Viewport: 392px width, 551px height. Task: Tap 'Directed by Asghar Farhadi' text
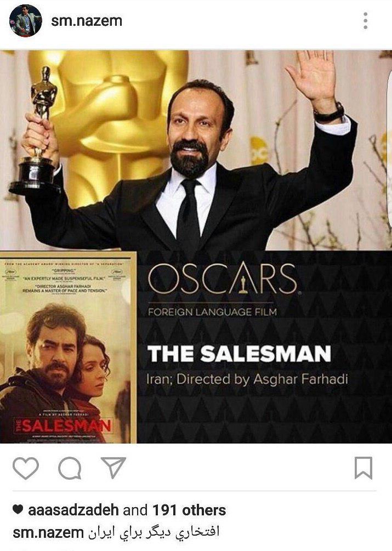pyautogui.click(x=262, y=379)
